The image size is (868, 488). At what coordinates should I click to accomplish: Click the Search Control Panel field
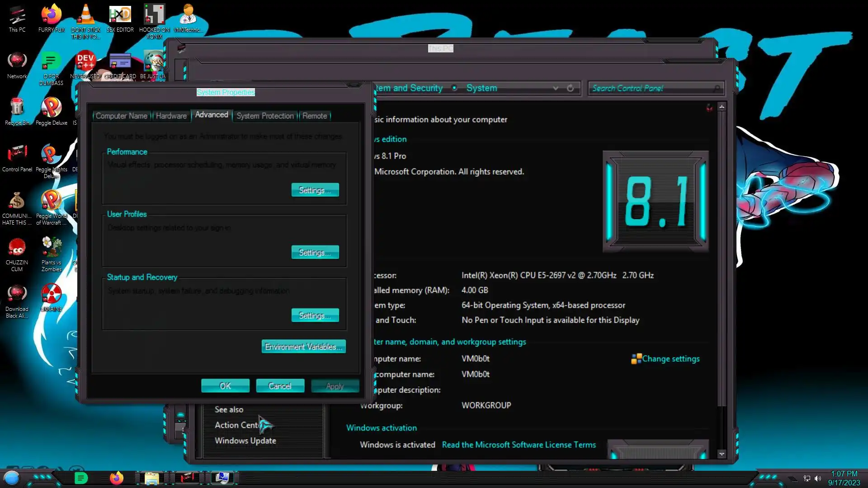pos(651,88)
